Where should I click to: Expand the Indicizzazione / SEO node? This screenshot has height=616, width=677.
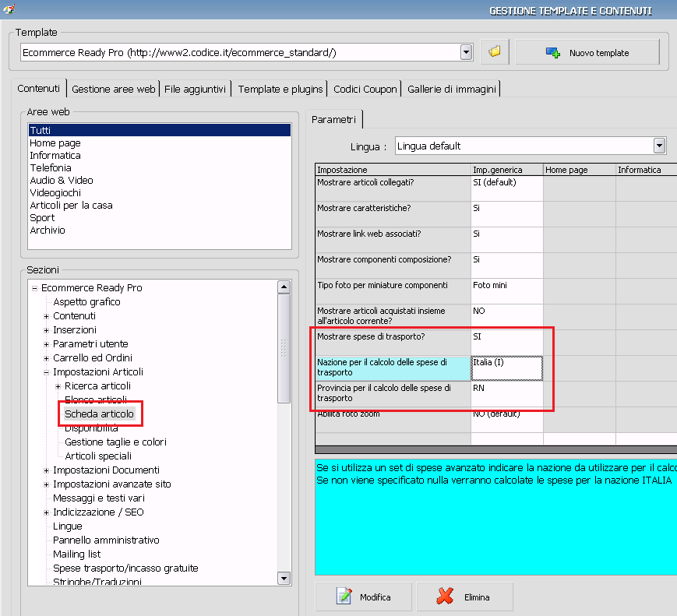[46, 513]
